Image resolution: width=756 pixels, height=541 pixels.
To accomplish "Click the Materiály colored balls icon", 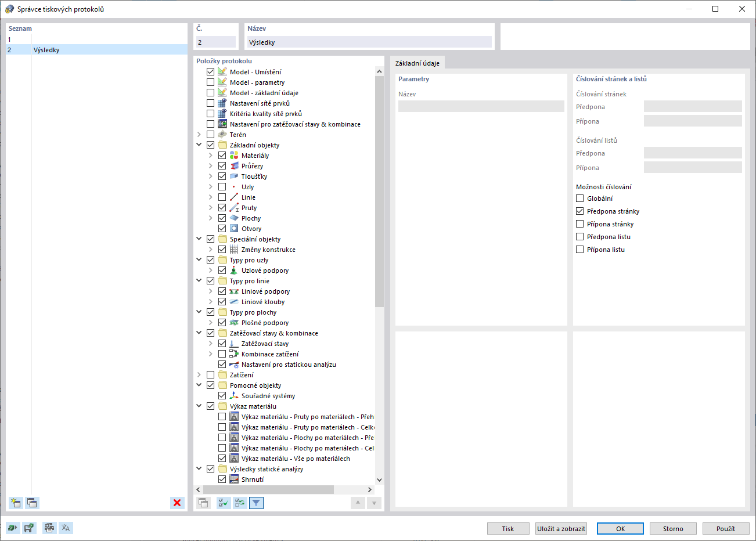I will pyautogui.click(x=234, y=156).
